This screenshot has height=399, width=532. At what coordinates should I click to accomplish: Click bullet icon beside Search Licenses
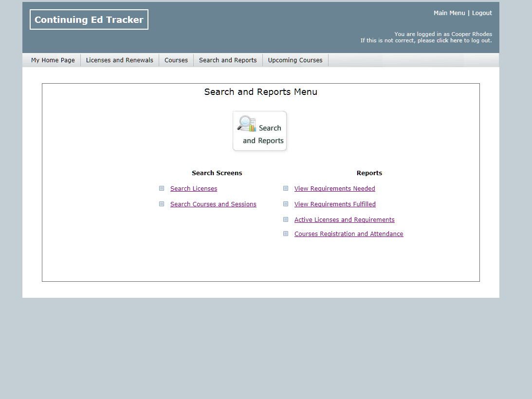tap(162, 188)
